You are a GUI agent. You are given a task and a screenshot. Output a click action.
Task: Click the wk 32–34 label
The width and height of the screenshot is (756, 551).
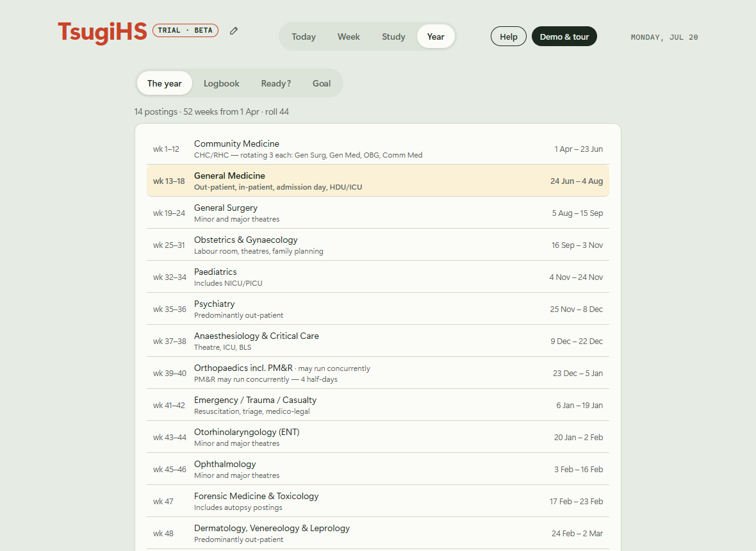(170, 277)
